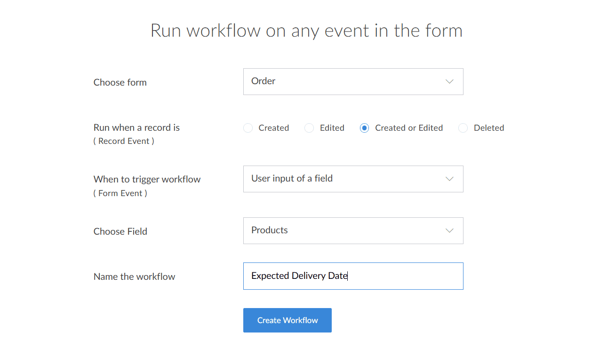Click the chevron arrow in the Products dropdown
Viewport: 599px width, 364px height.
click(x=449, y=230)
